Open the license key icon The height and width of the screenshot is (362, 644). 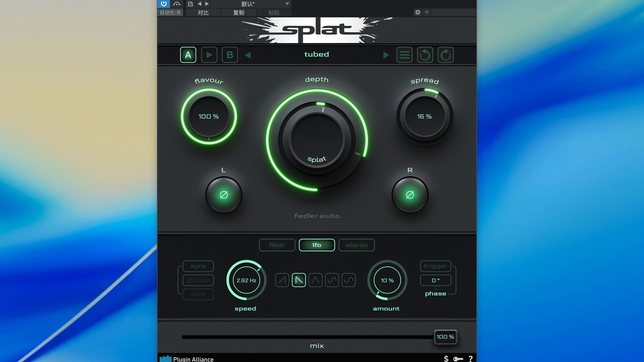tap(458, 359)
